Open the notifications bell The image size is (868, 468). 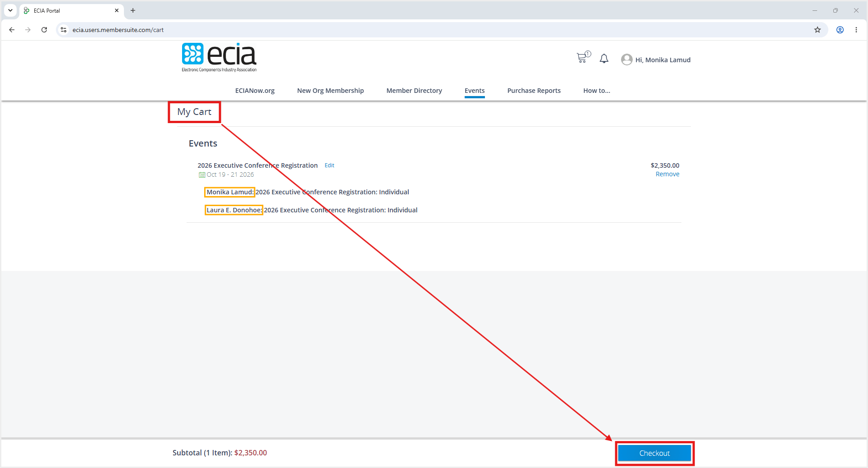[604, 59]
